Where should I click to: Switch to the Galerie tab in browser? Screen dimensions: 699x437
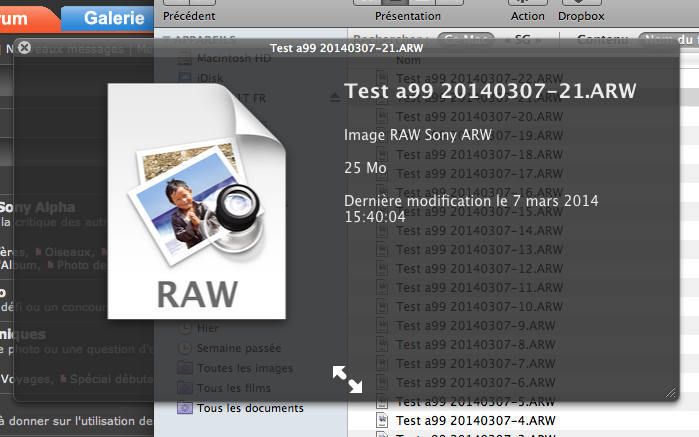click(108, 18)
